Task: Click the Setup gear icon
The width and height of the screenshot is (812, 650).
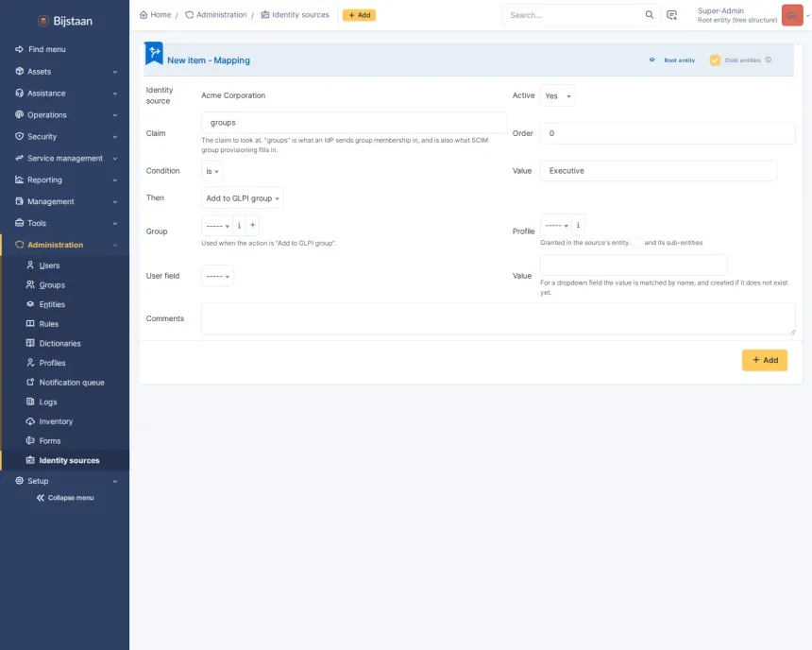Action: tap(20, 481)
